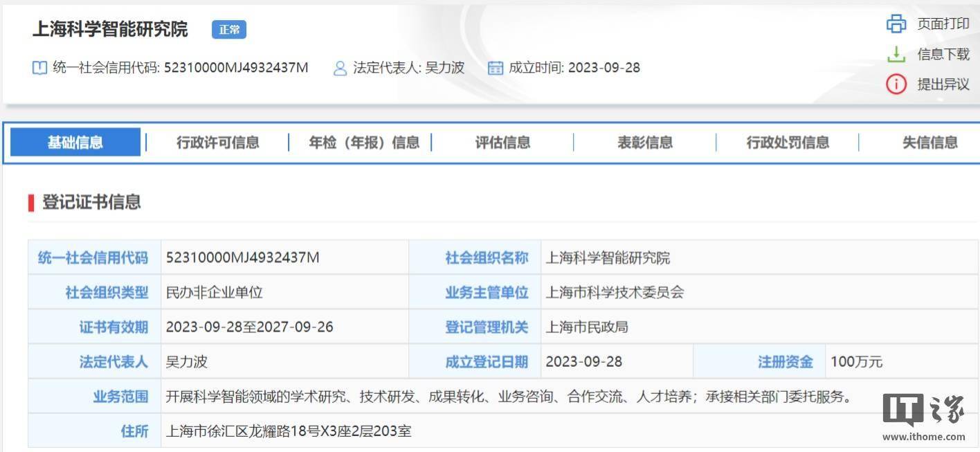Click the address 上海市徐汇区龙耀路18号 value
The width and height of the screenshot is (980, 452).
[289, 431]
